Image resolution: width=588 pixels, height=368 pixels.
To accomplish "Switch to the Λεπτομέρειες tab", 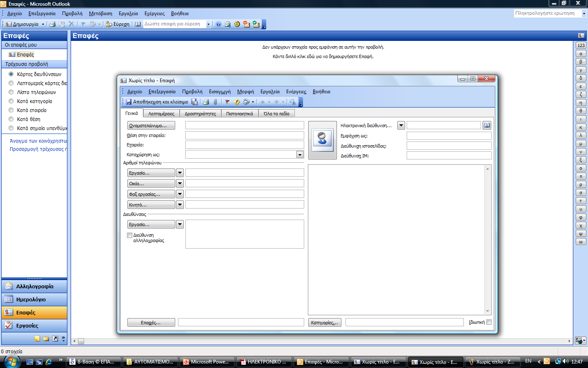I will tap(161, 114).
